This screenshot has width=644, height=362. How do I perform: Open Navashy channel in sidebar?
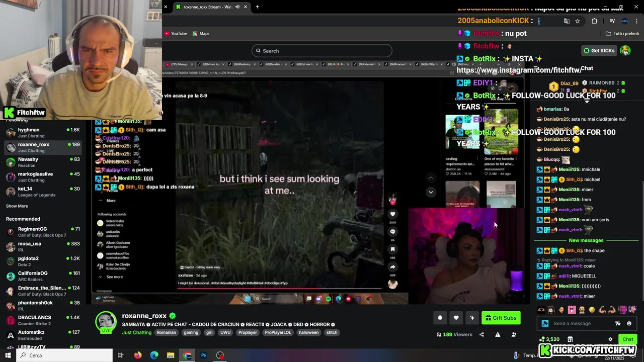43,162
